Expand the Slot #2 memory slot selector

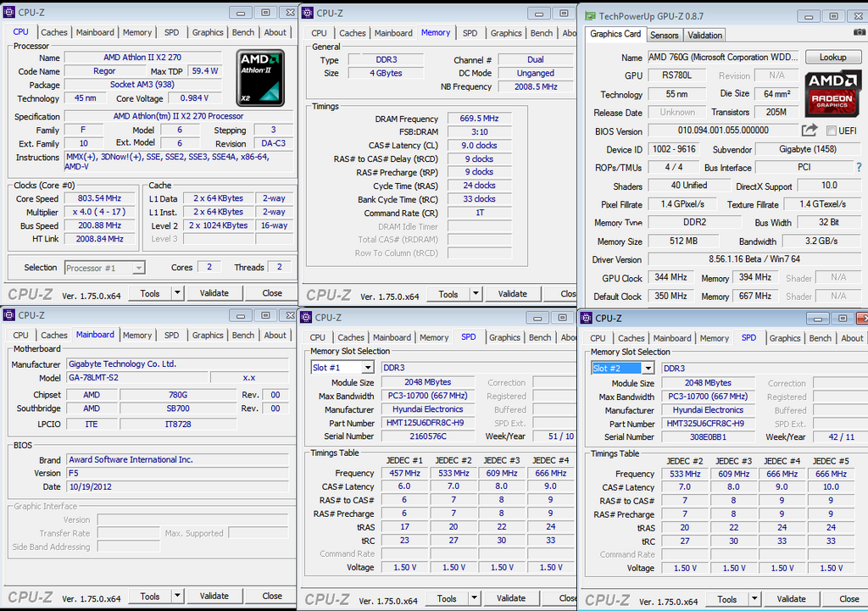[x=648, y=368]
